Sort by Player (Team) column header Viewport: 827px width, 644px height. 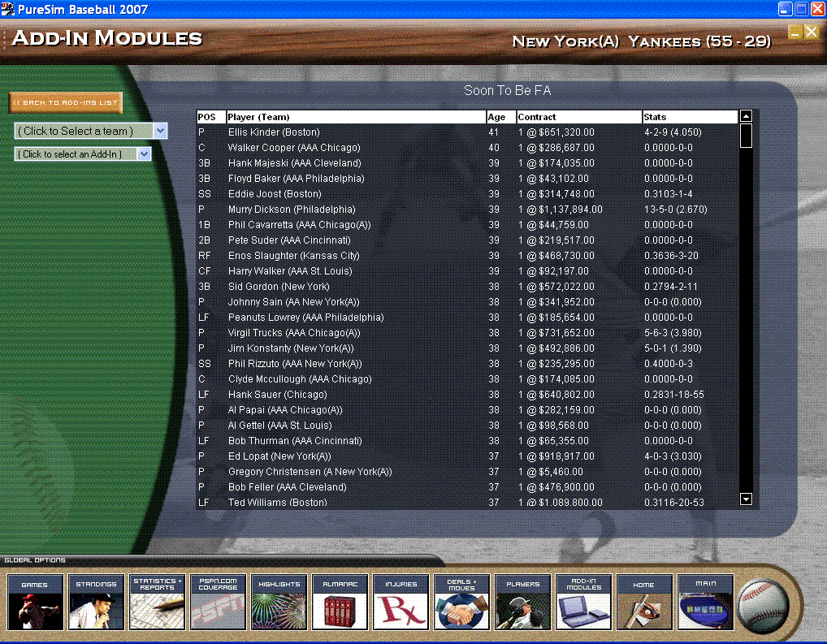click(x=356, y=117)
